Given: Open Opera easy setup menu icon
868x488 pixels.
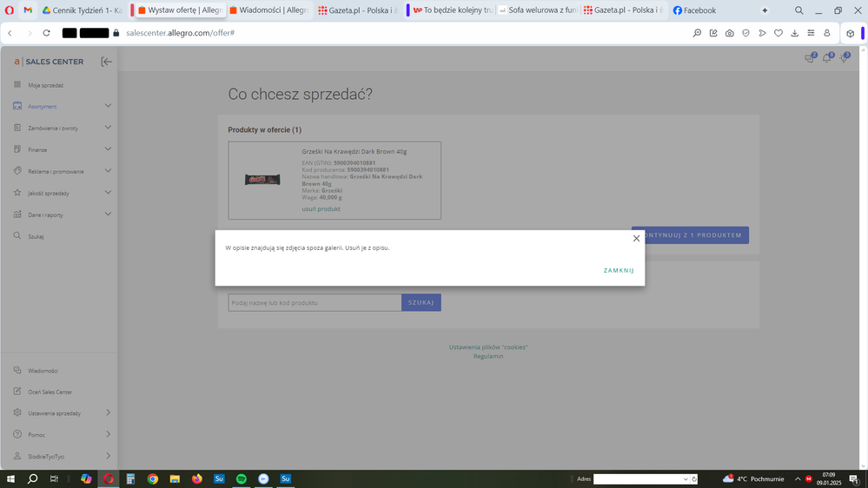Looking at the screenshot, I should [x=811, y=33].
